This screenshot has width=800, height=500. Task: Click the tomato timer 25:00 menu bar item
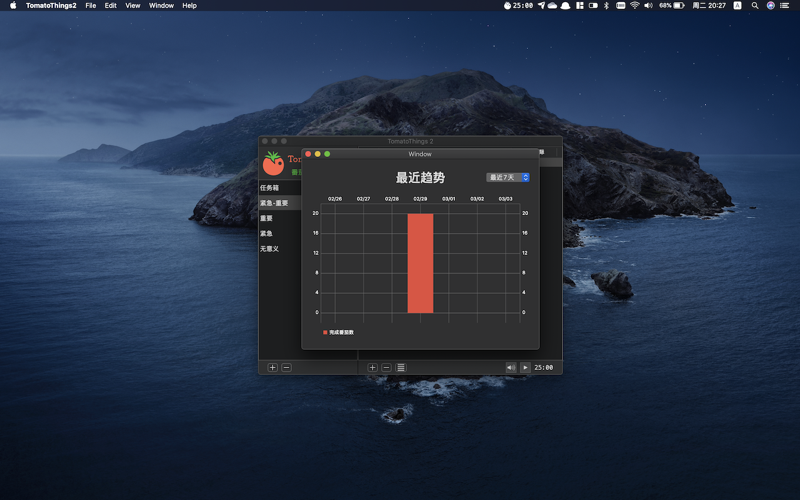(518, 6)
